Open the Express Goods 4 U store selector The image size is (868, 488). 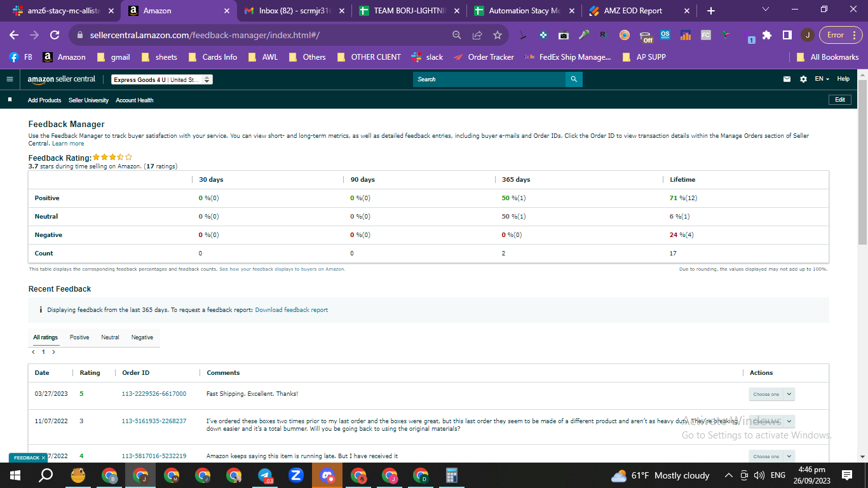tap(162, 80)
